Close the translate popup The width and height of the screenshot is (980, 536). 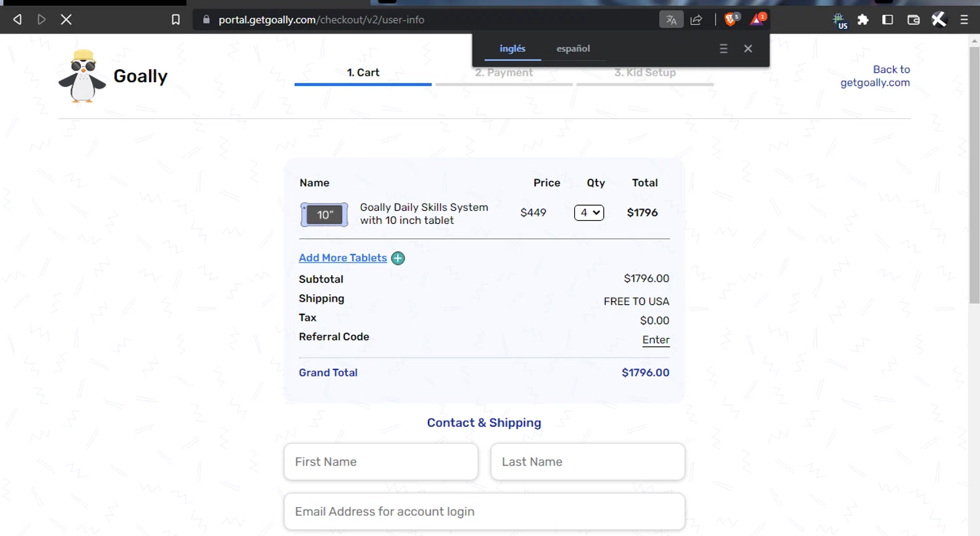click(748, 48)
